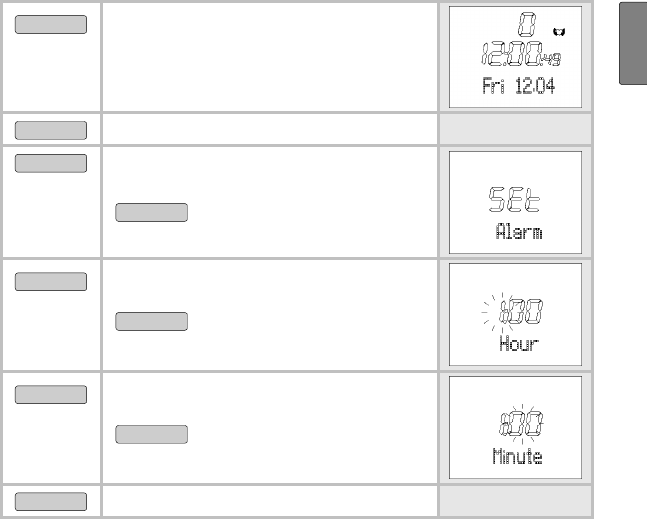The width and height of the screenshot is (647, 519).
Task: Select the Fri 12.04 date readout
Action: coord(519,86)
